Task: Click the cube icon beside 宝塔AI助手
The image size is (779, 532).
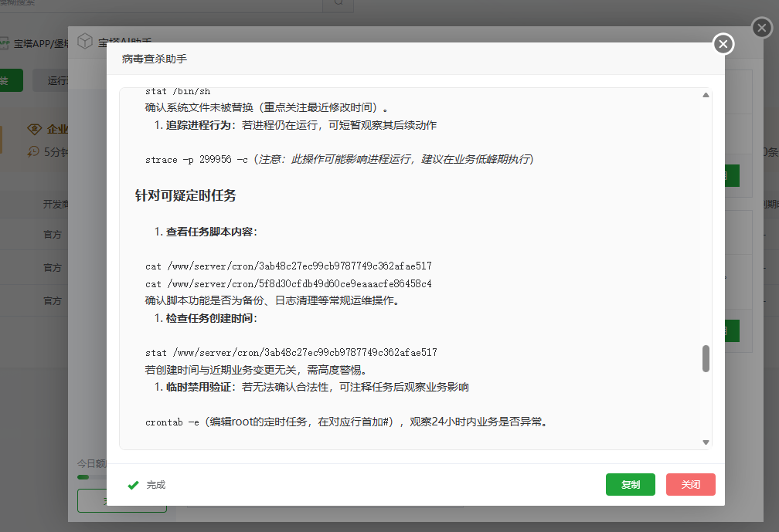Action: click(85, 42)
